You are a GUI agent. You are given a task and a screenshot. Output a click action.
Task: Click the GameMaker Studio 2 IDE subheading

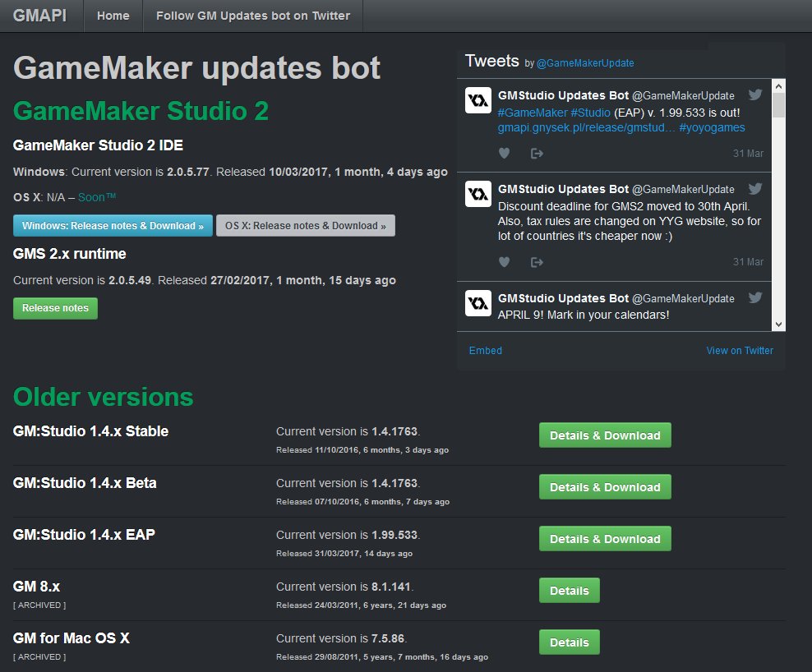[x=98, y=145]
